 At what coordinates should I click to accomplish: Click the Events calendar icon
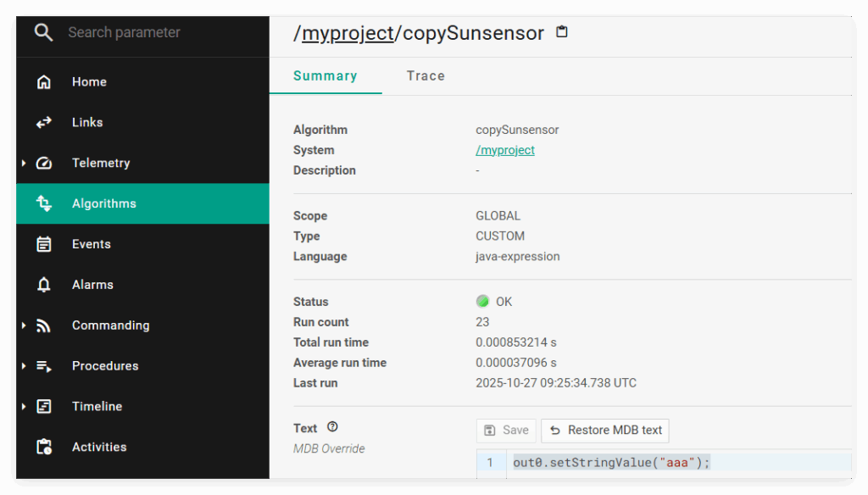point(44,244)
